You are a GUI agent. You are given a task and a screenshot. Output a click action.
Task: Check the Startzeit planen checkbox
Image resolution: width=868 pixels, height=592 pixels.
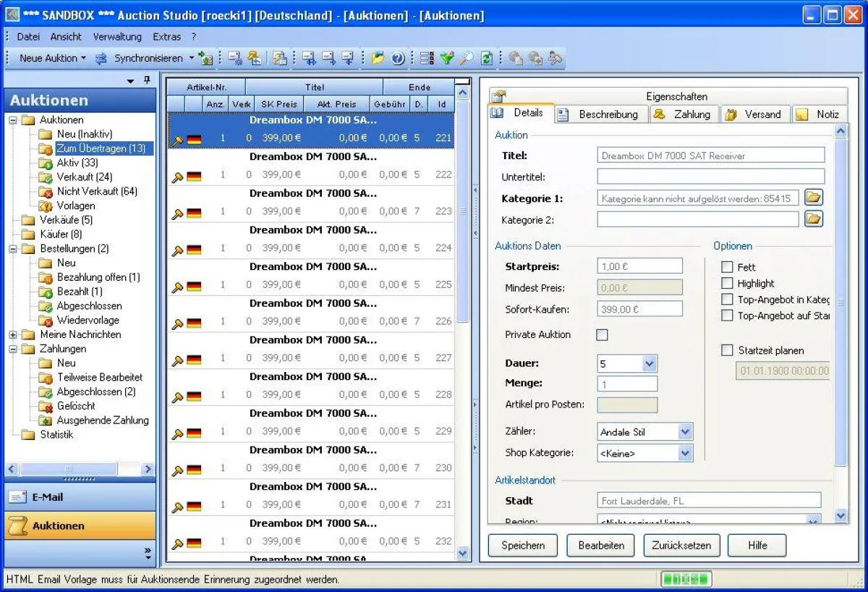click(x=727, y=350)
